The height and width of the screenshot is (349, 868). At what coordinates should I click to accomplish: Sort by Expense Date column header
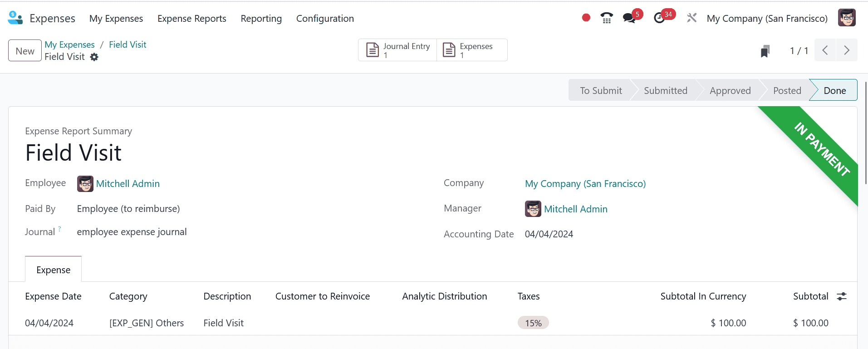tap(53, 296)
